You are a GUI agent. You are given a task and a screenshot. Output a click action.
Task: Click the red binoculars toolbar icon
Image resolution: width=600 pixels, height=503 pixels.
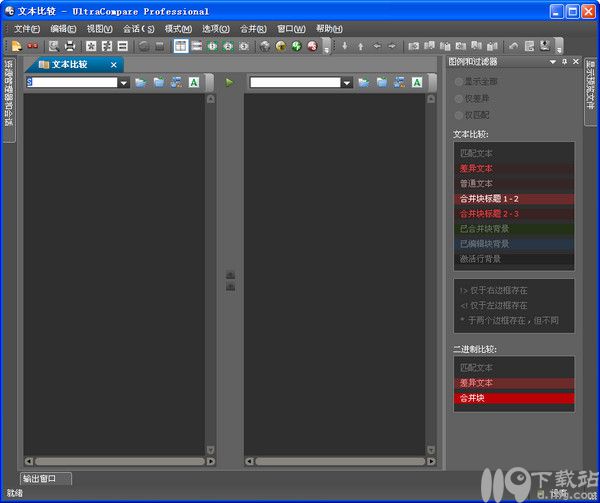point(33,46)
